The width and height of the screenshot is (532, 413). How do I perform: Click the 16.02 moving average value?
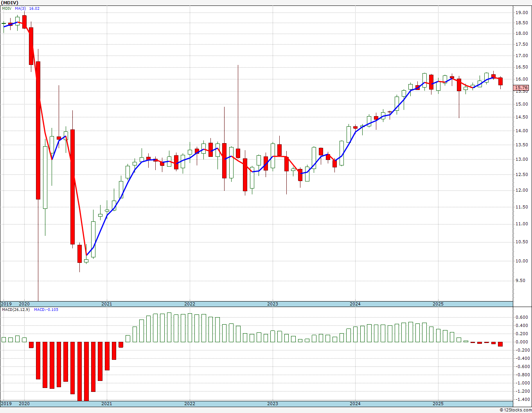click(34, 9)
